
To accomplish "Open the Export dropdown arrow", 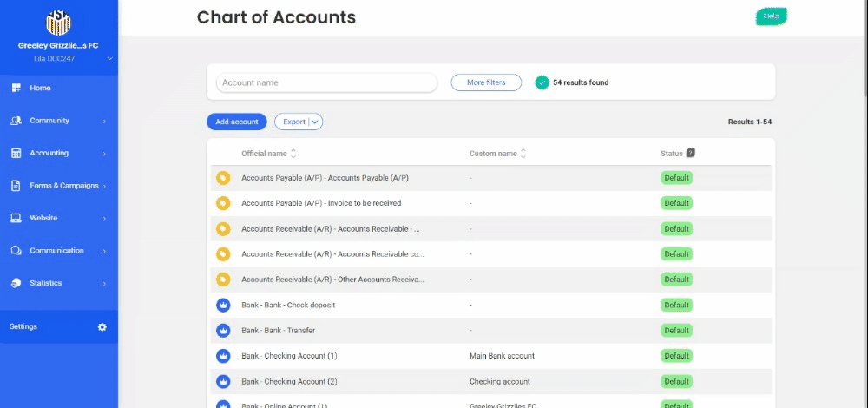I will point(314,122).
